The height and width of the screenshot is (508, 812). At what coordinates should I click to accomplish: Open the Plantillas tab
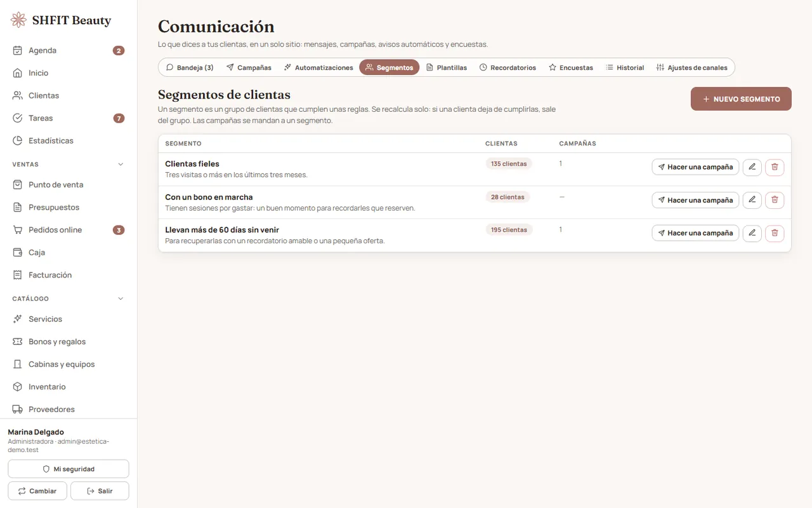(x=447, y=67)
